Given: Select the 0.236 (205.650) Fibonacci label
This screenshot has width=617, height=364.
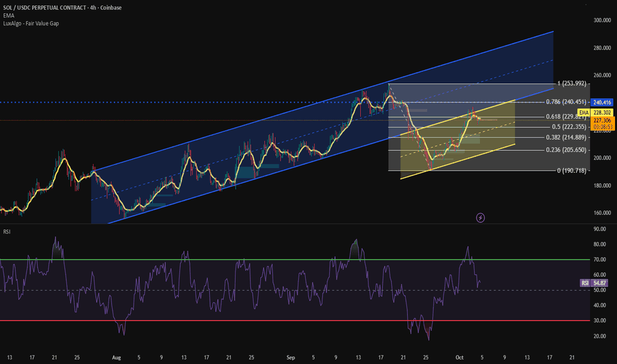Looking at the screenshot, I should click(x=566, y=150).
